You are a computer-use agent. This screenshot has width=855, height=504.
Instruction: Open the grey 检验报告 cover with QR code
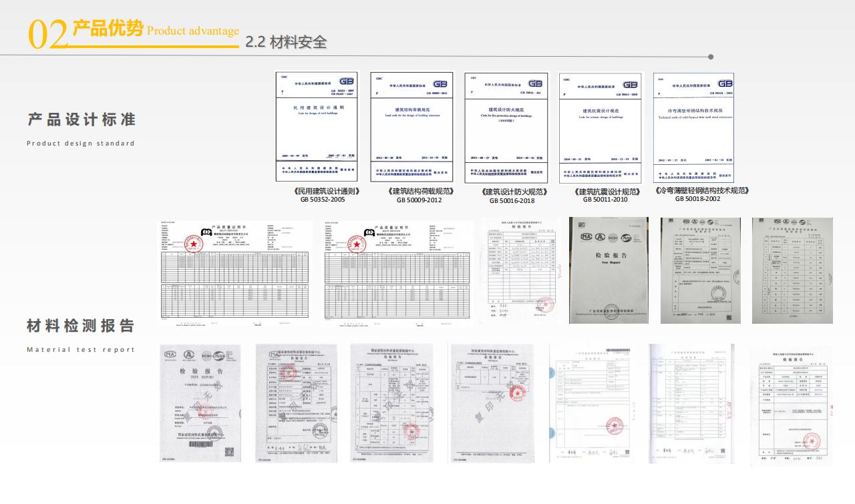point(200,403)
